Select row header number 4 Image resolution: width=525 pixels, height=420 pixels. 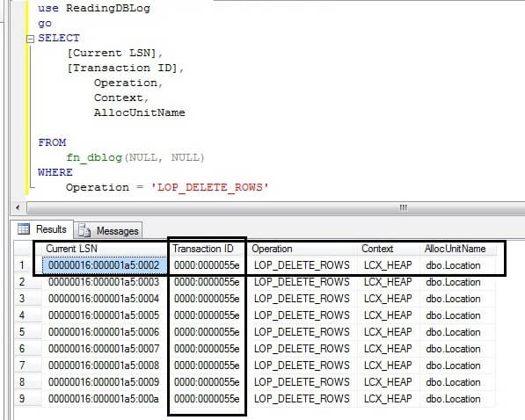tap(28, 315)
